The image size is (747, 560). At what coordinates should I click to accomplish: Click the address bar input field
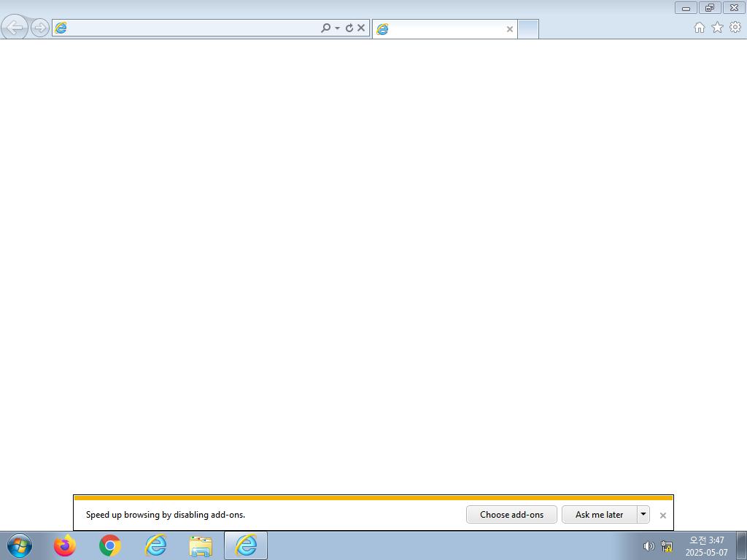coord(193,28)
